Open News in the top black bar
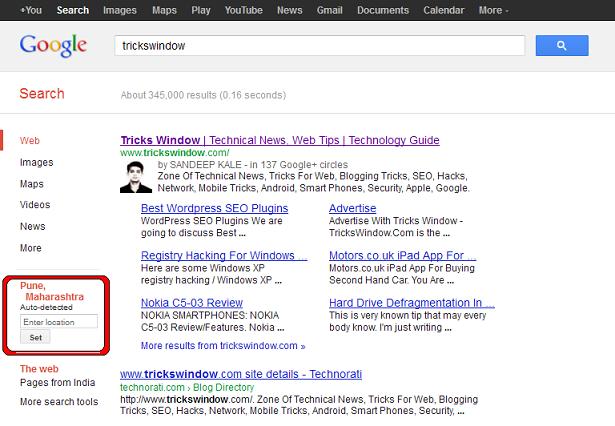This screenshot has height=426, width=615. click(x=289, y=10)
